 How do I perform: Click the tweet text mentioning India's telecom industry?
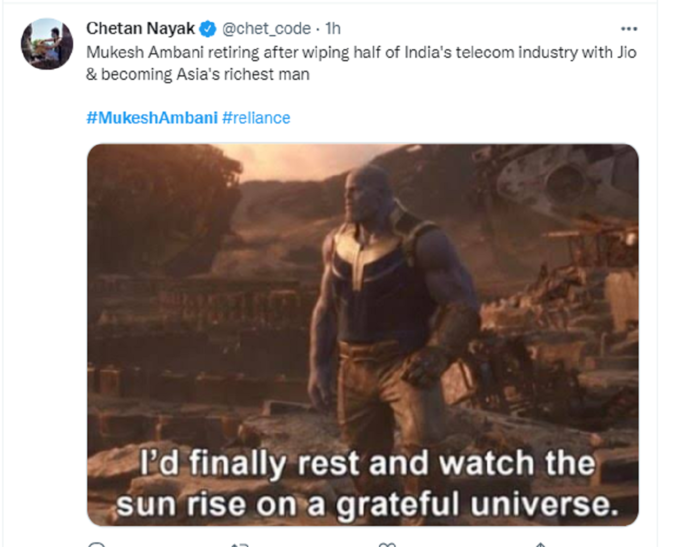tap(361, 52)
